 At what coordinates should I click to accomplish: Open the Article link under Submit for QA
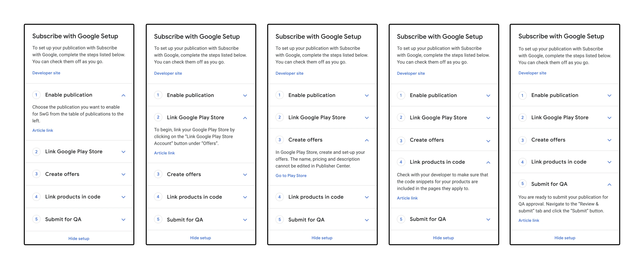(529, 220)
